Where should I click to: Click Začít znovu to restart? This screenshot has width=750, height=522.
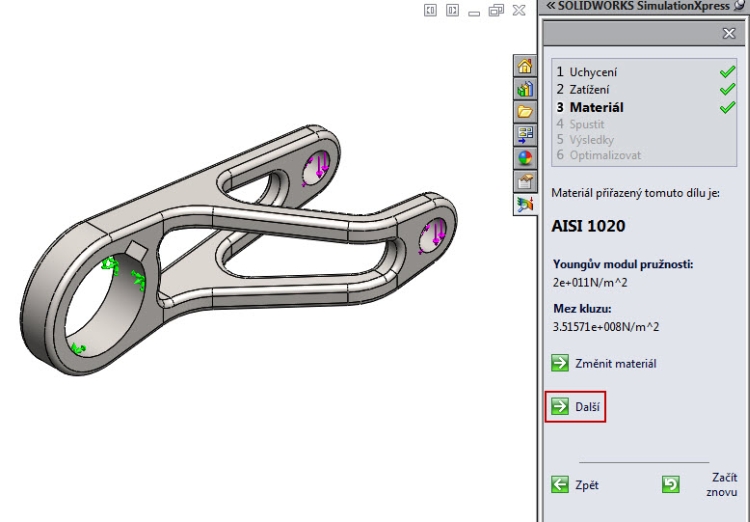722,484
